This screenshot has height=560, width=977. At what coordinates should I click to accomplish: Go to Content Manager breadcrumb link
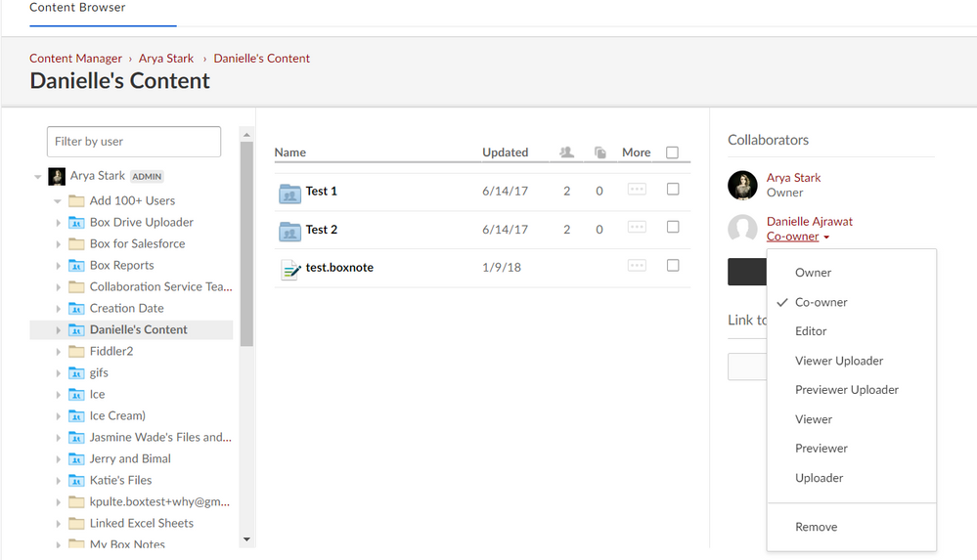[75, 59]
